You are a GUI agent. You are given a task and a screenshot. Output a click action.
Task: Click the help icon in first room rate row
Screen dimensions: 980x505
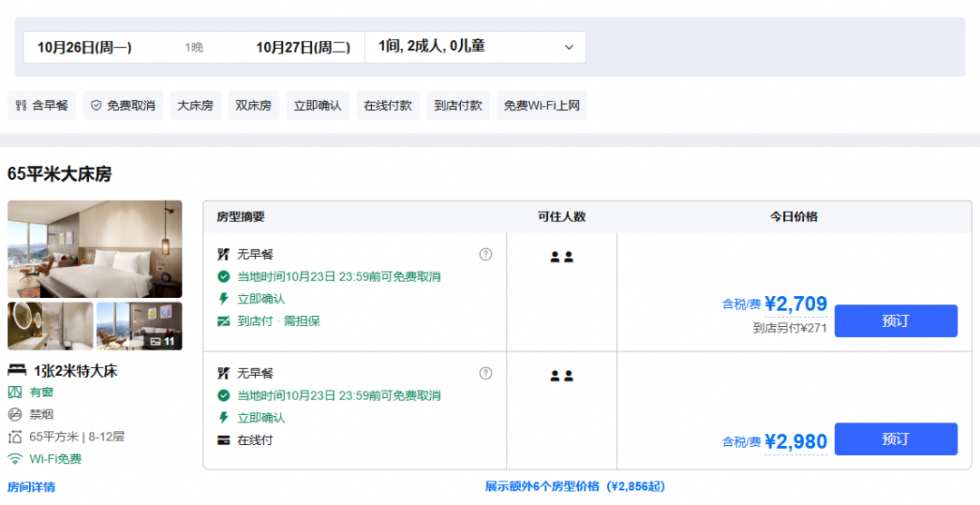(485, 254)
